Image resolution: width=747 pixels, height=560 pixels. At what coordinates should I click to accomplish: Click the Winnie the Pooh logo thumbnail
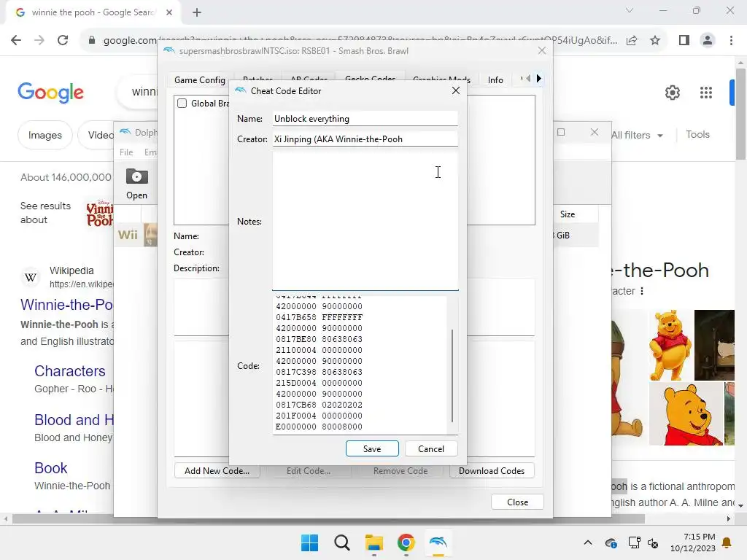point(99,214)
